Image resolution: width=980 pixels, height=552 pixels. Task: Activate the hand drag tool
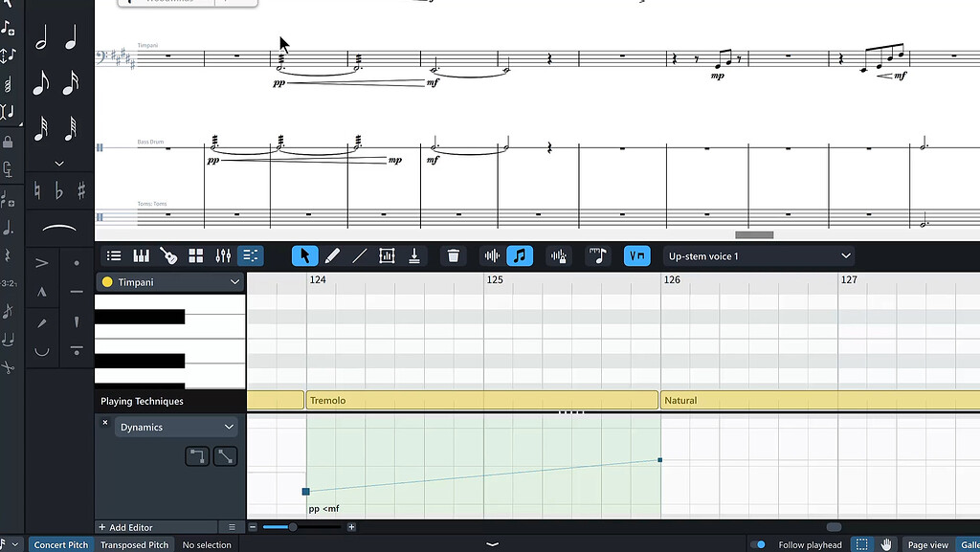click(x=887, y=544)
